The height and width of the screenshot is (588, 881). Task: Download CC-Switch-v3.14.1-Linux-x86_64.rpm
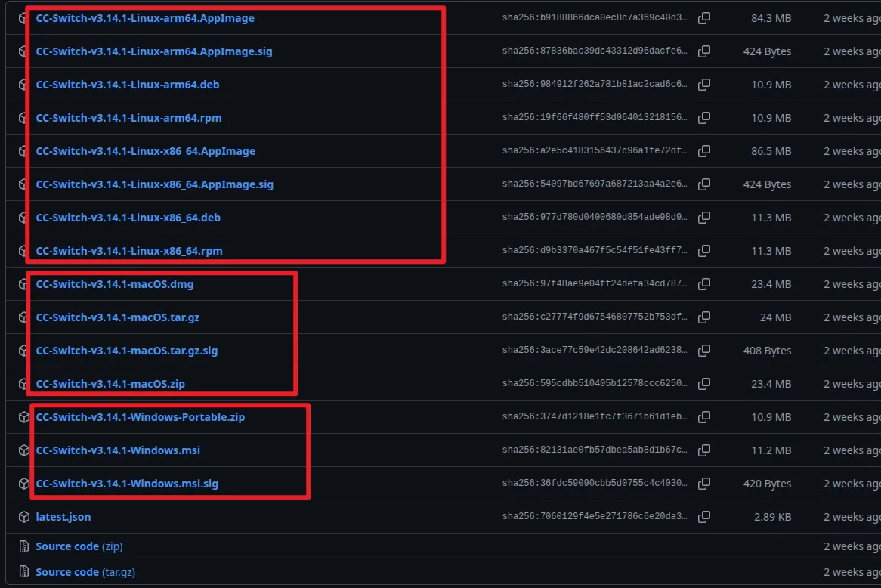click(129, 251)
